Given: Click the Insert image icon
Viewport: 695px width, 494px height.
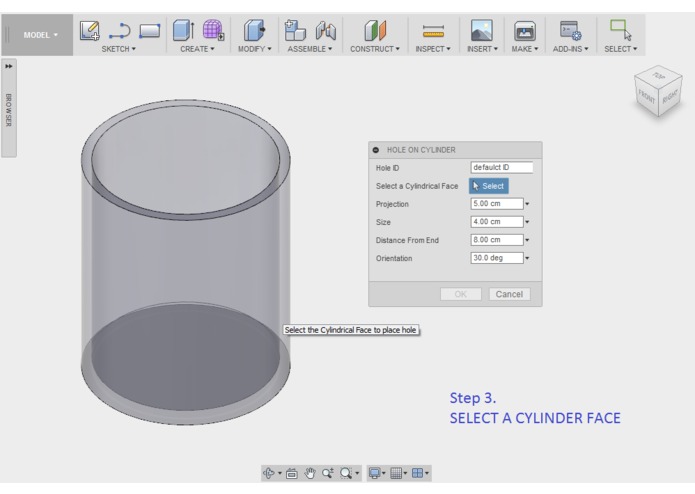Looking at the screenshot, I should tap(482, 31).
